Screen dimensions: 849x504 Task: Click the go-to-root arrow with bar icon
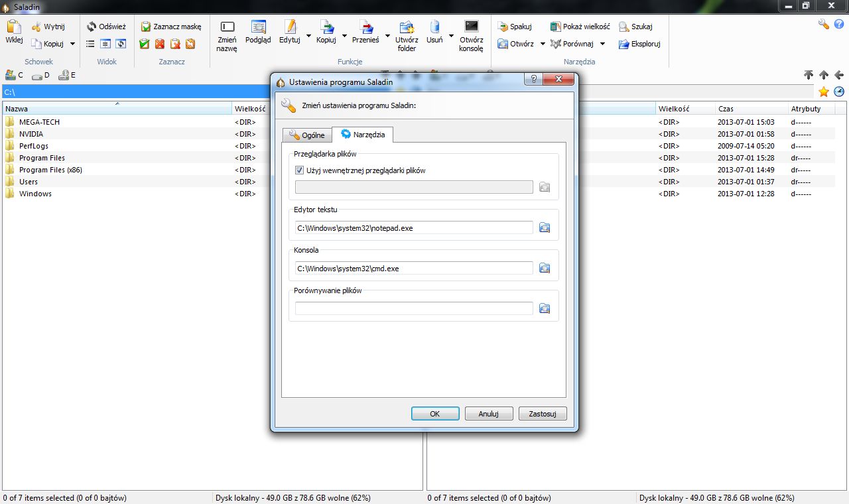pyautogui.click(x=808, y=75)
